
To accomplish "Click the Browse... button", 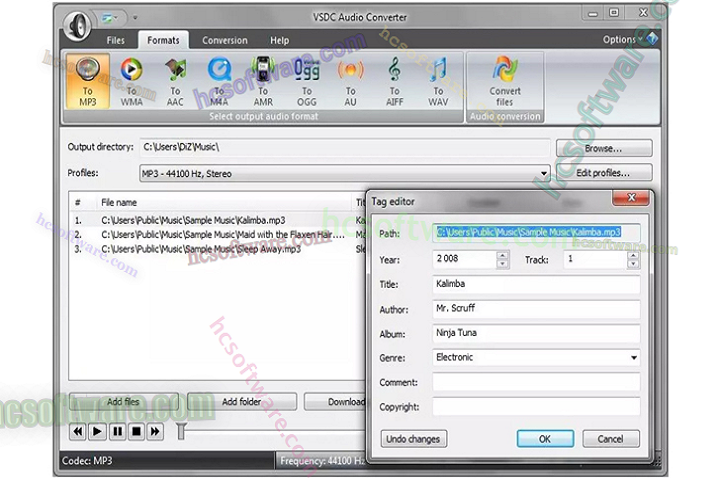I will click(604, 148).
